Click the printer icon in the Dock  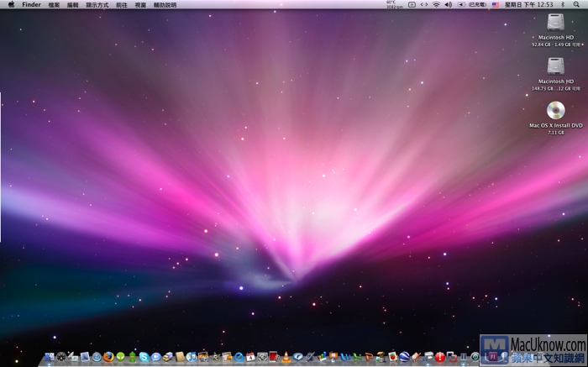[428, 357]
